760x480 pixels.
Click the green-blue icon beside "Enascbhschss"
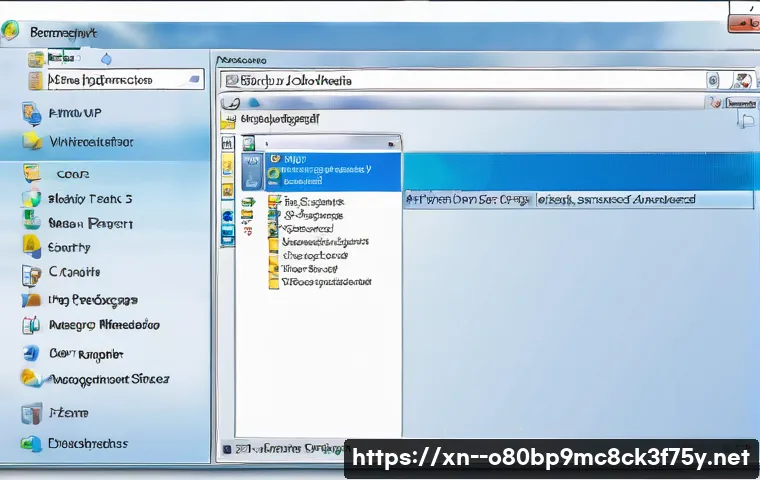pyautogui.click(x=31, y=444)
